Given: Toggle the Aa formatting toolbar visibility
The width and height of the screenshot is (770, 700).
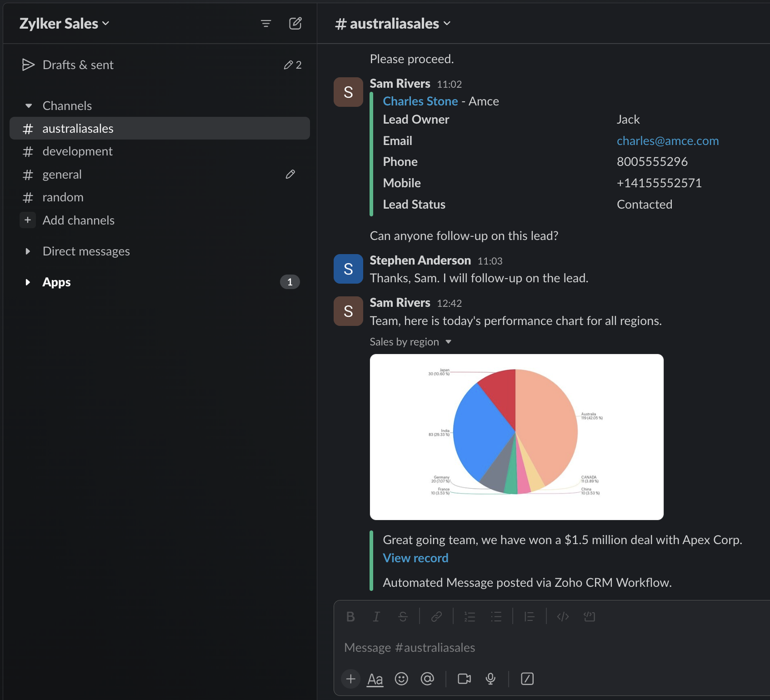Looking at the screenshot, I should (x=375, y=679).
